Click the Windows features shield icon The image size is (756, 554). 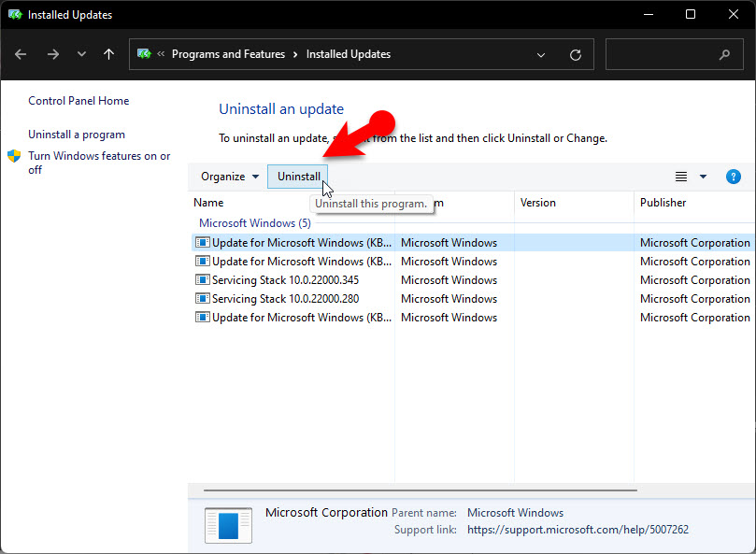click(14, 156)
